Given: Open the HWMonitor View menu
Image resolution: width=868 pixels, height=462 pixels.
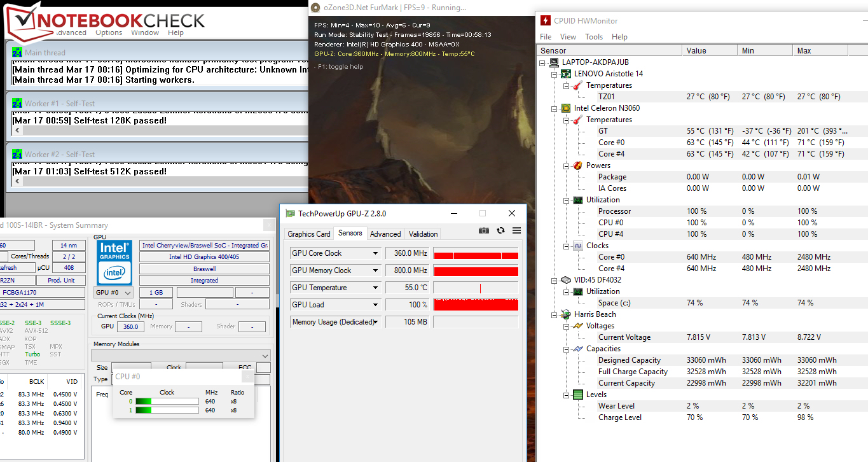Looking at the screenshot, I should click(568, 37).
